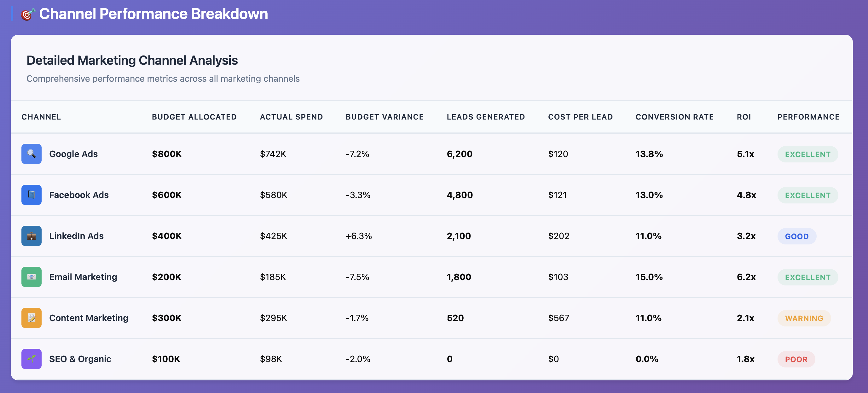Viewport: 868px width, 393px height.
Task: Click the SEO & Organic seedling icon
Action: click(x=31, y=359)
